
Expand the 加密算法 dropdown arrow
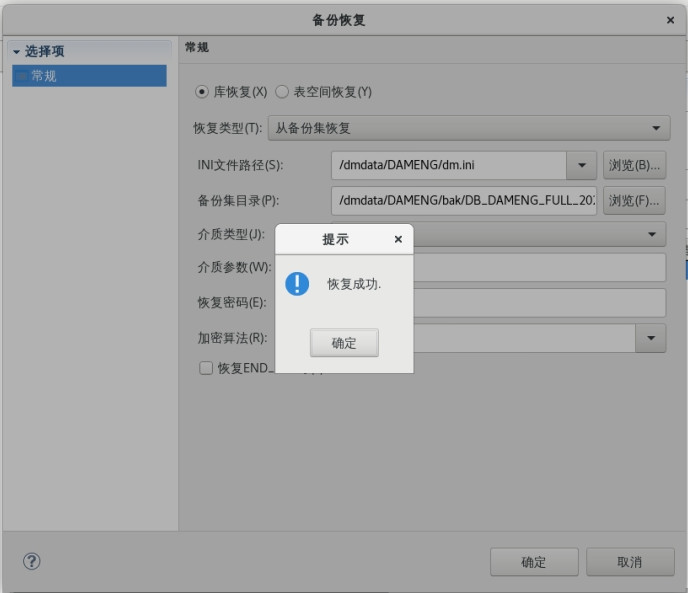(651, 338)
